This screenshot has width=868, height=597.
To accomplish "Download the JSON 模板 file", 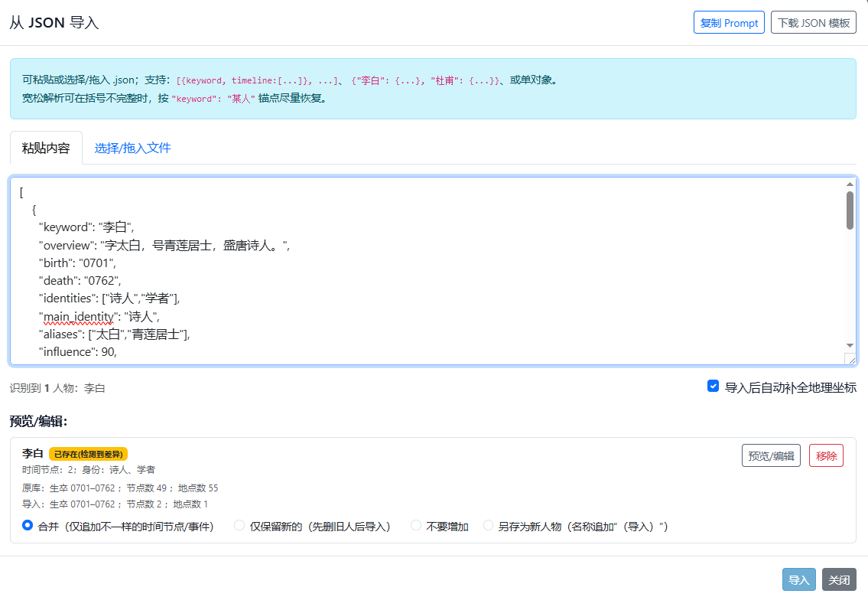I will [x=813, y=23].
